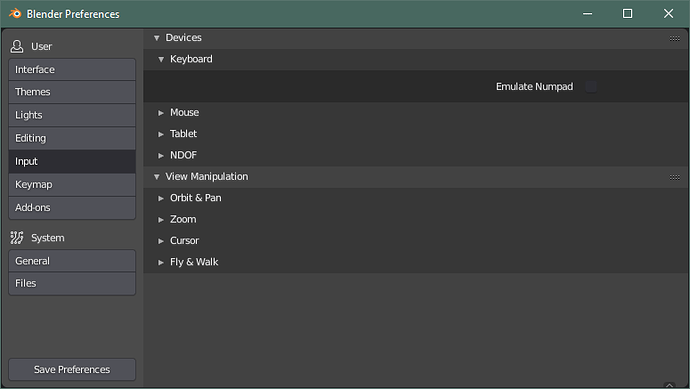Screen dimensions: 690x389
Task: Collapse the Keyboard subpanel
Action: coord(161,59)
